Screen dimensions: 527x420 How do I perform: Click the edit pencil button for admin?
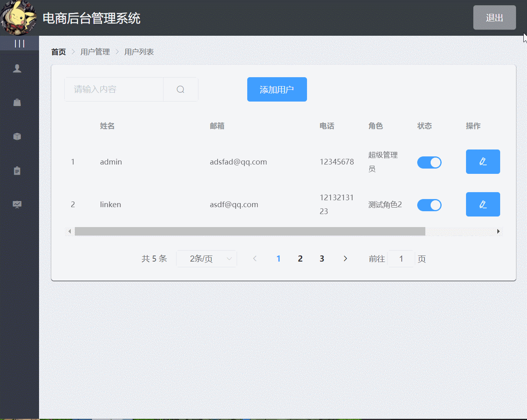(x=483, y=162)
